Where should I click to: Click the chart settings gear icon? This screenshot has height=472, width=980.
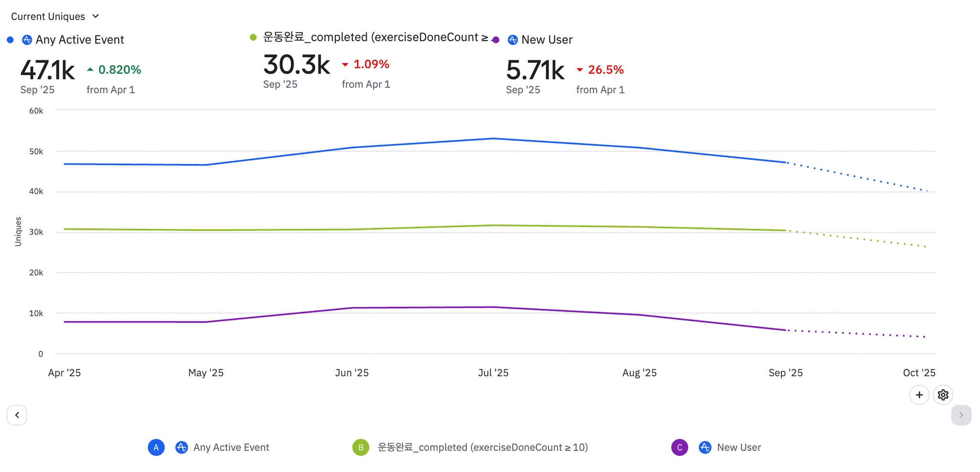point(943,395)
